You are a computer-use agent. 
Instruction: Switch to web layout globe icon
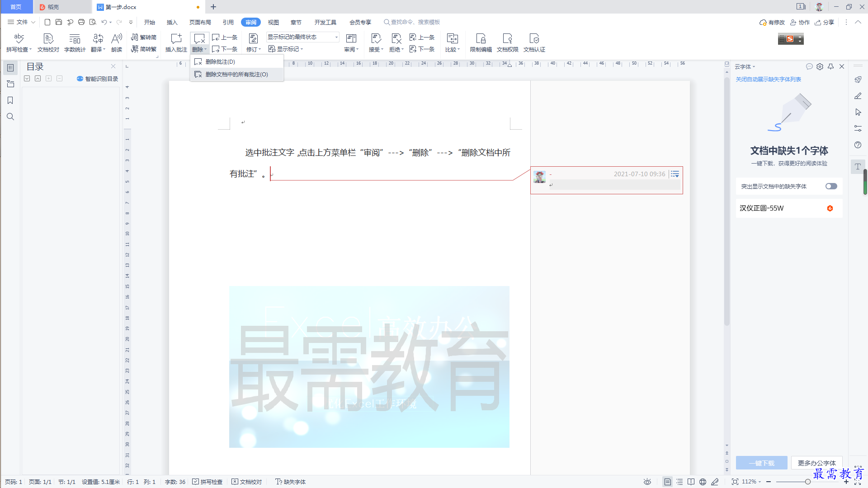click(703, 482)
